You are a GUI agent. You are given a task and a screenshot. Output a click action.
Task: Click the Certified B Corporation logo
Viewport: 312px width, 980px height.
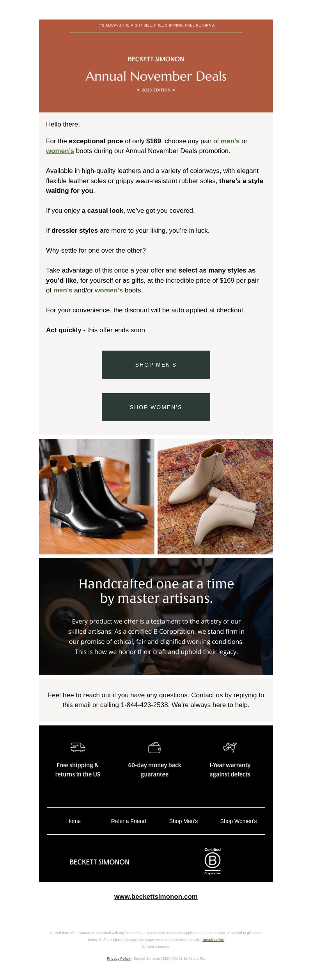(x=213, y=861)
